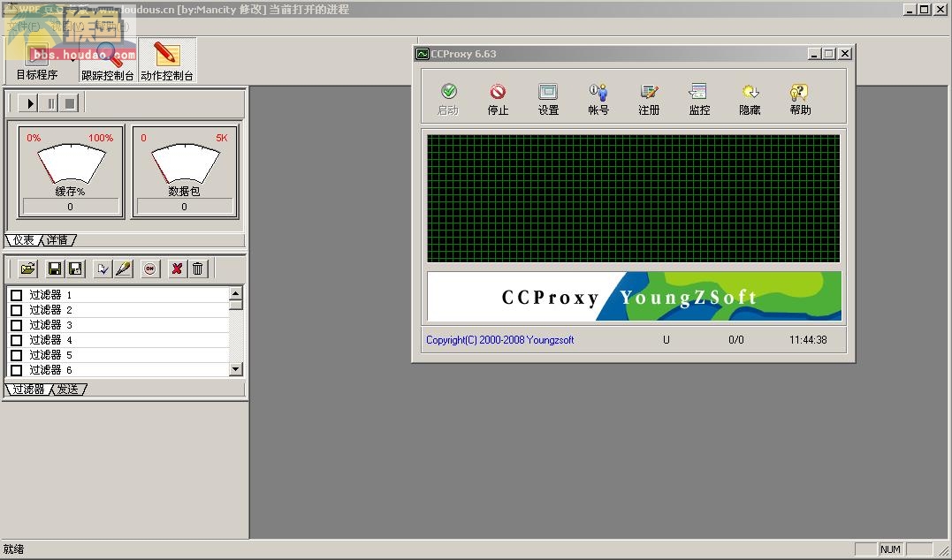Open the 跟踪控制台 trace console
Screen dimensions: 952x560
(x=108, y=61)
